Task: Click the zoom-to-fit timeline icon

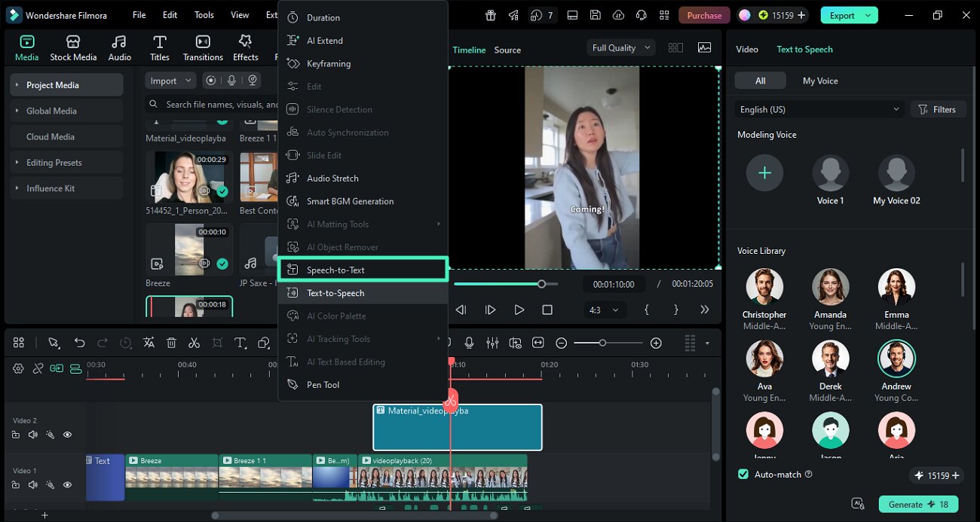Action: coord(537,343)
